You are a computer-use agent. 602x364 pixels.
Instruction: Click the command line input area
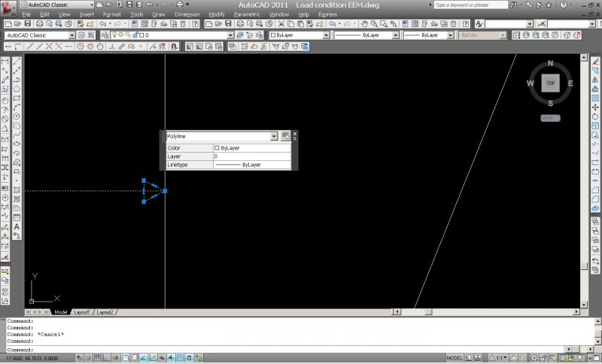[x=284, y=350]
